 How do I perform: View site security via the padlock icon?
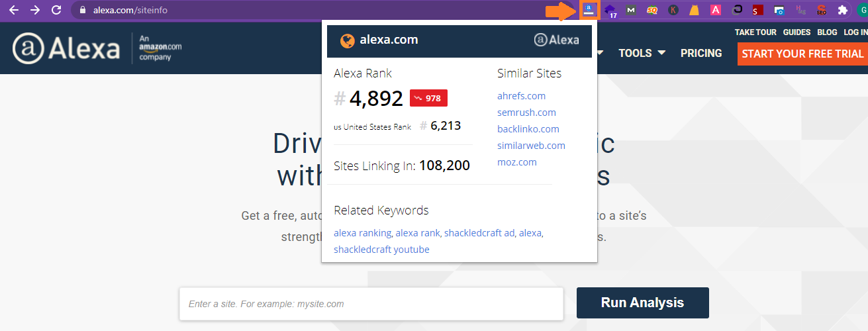tap(82, 10)
